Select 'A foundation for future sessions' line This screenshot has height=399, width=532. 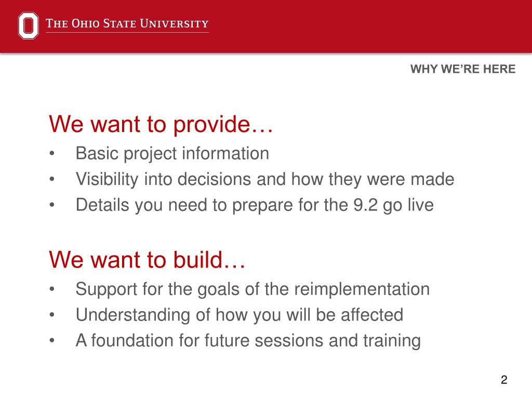click(248, 341)
